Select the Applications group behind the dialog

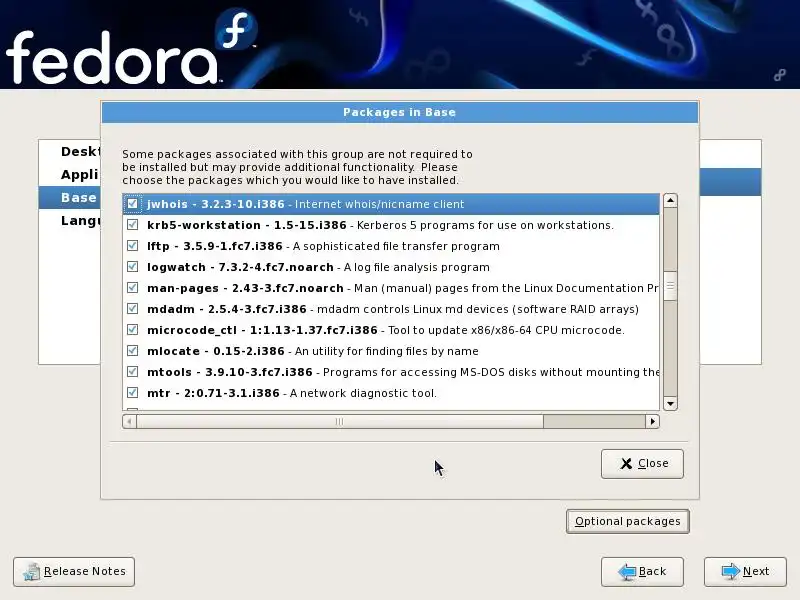[80, 174]
